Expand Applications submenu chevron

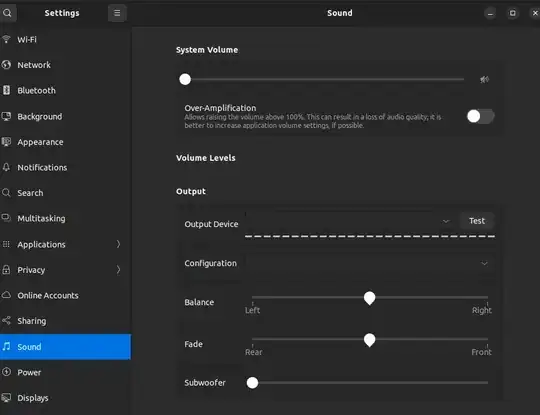tap(118, 244)
